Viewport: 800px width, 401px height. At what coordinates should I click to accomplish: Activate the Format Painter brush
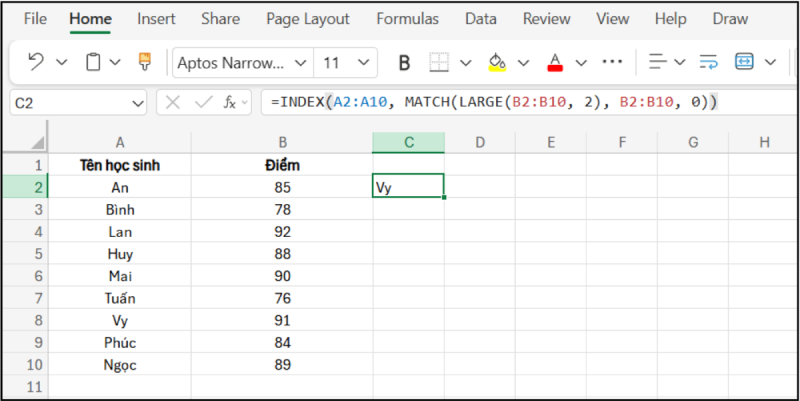144,62
